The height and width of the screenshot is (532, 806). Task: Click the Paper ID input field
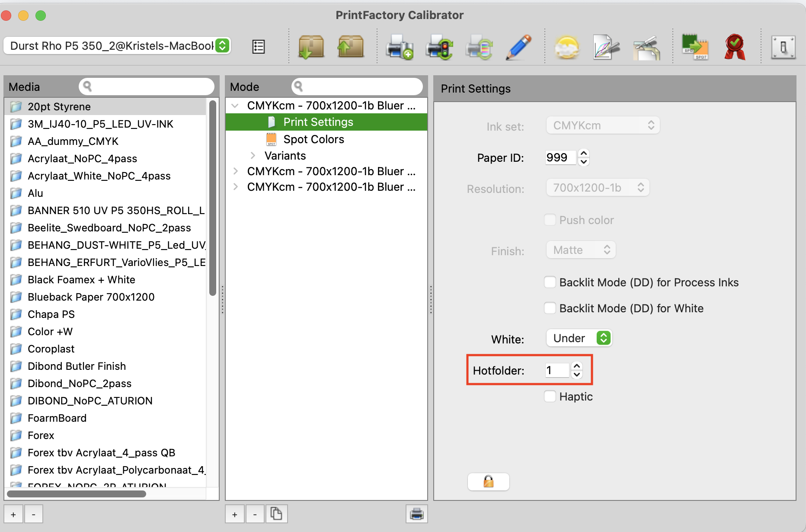point(560,157)
